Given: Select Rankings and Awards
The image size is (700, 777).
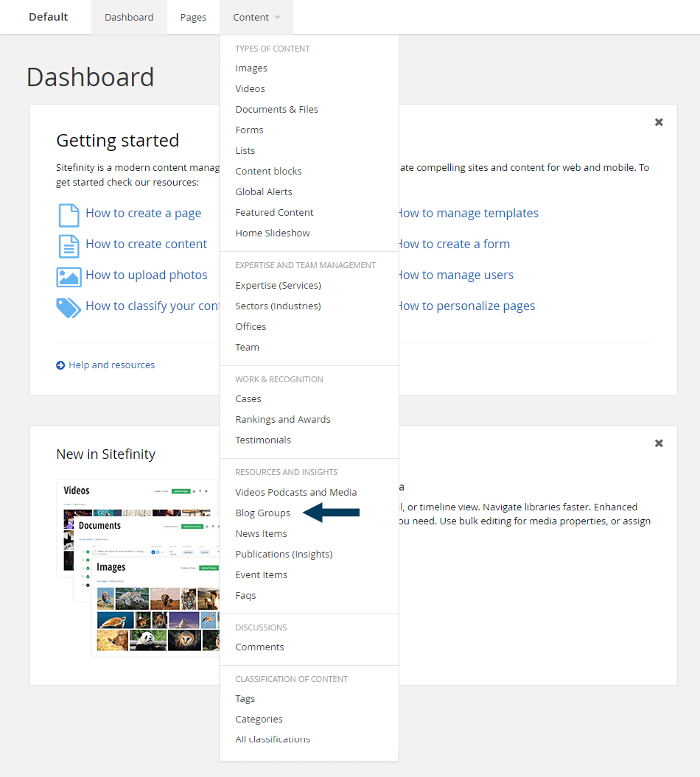Looking at the screenshot, I should pos(282,419).
